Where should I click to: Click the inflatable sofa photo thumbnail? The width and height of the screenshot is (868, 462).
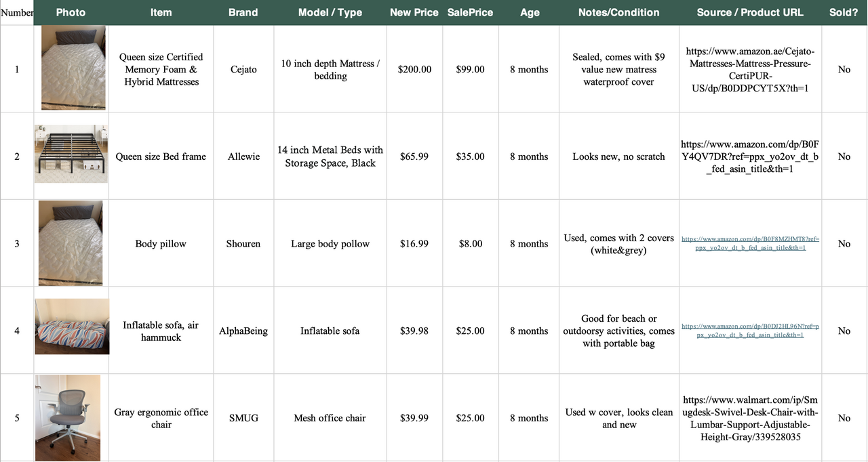click(x=72, y=327)
